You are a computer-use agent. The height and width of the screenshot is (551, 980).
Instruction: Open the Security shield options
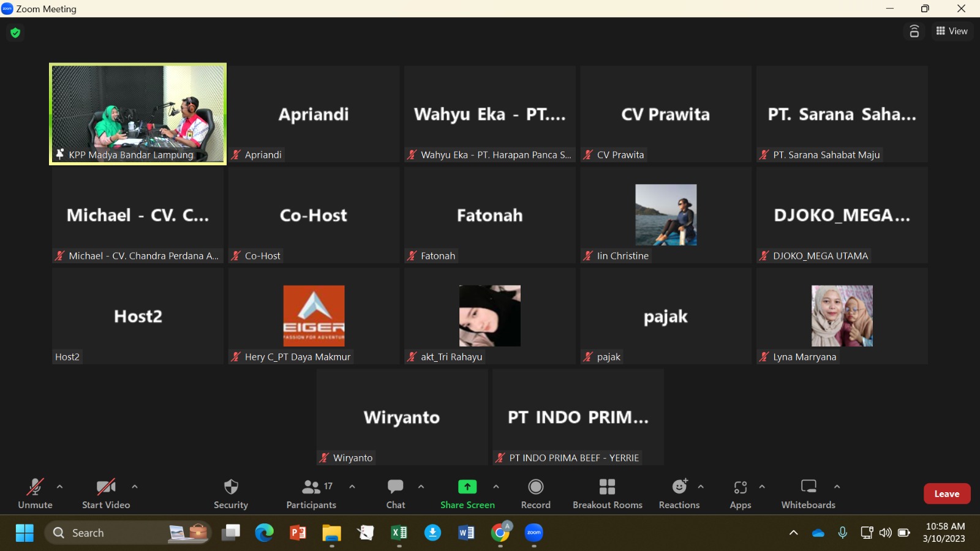click(231, 493)
